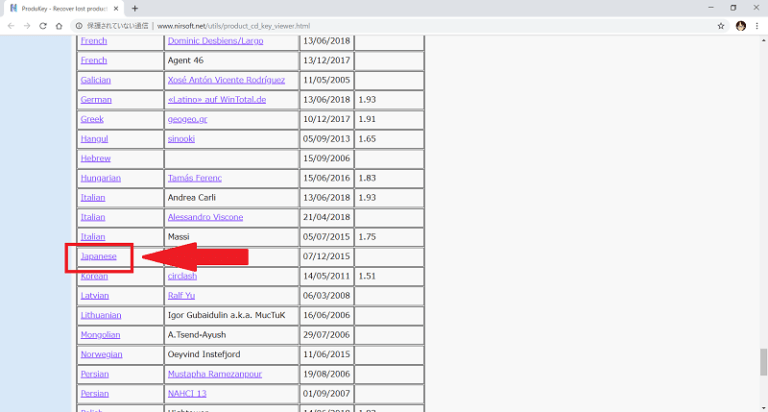Click the geogeo.gr translator link
Viewport: 768px width, 412px height.
pyautogui.click(x=187, y=119)
